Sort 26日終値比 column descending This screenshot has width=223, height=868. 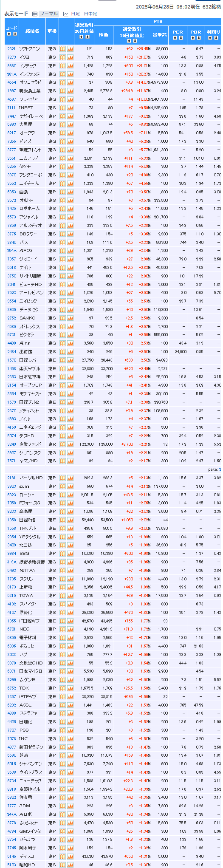pos(135,41)
